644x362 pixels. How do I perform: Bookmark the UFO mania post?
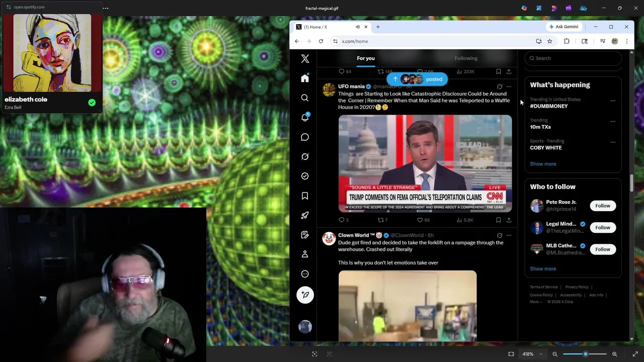coord(498,220)
